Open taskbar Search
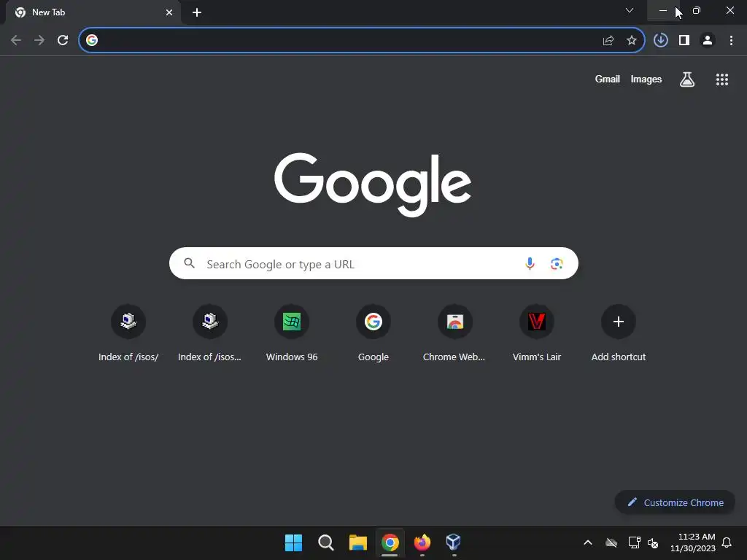Viewport: 747px width, 560px height. pyautogui.click(x=326, y=542)
